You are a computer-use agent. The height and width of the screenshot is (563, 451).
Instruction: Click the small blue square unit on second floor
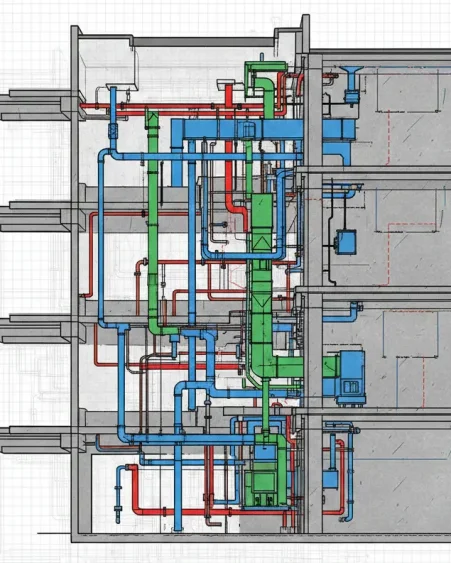pyautogui.click(x=347, y=242)
